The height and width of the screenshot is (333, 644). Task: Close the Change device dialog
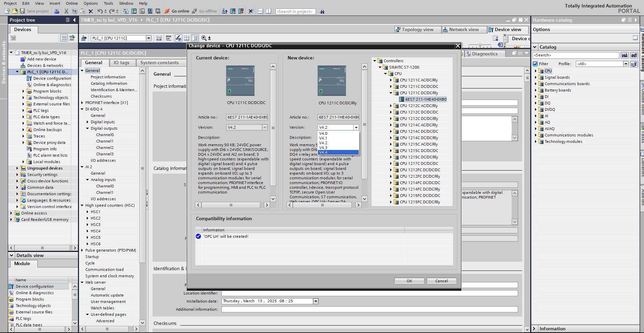[458, 46]
